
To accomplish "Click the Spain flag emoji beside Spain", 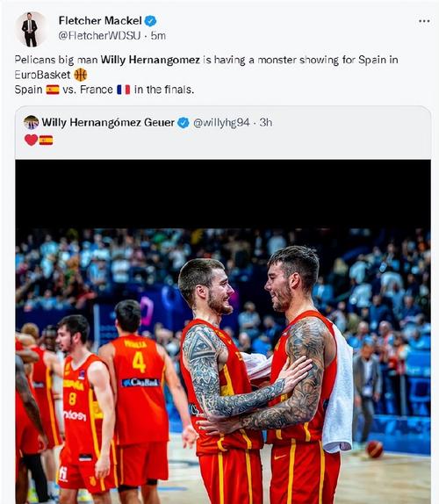I will coord(53,90).
